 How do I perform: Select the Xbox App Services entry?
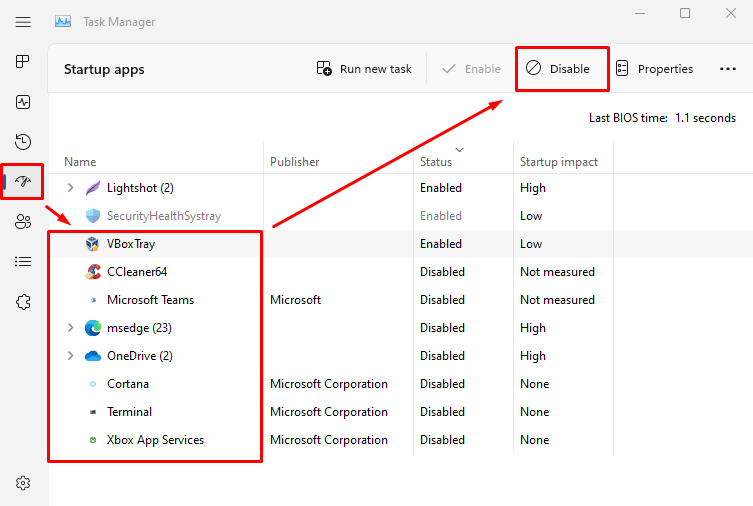[155, 440]
